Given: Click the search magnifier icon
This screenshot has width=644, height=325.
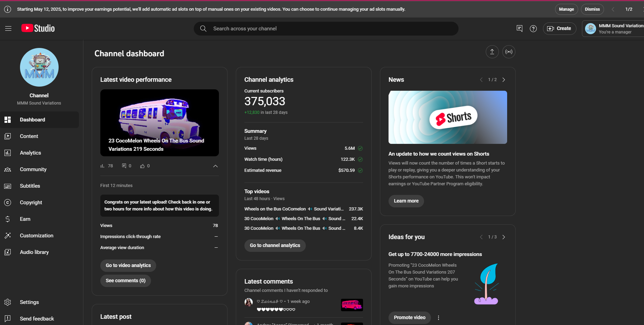Looking at the screenshot, I should (203, 29).
